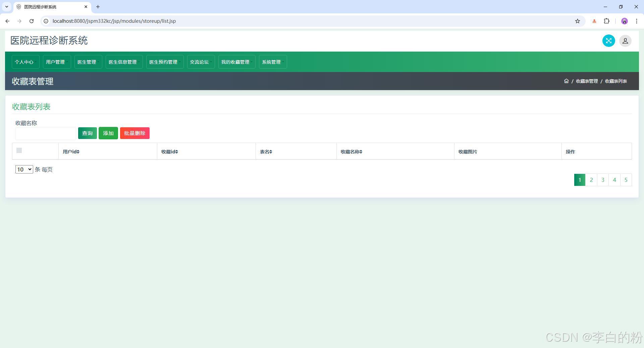Screen dimensions: 644x348
Task: Click the browser address bar URL
Action: pos(114,21)
